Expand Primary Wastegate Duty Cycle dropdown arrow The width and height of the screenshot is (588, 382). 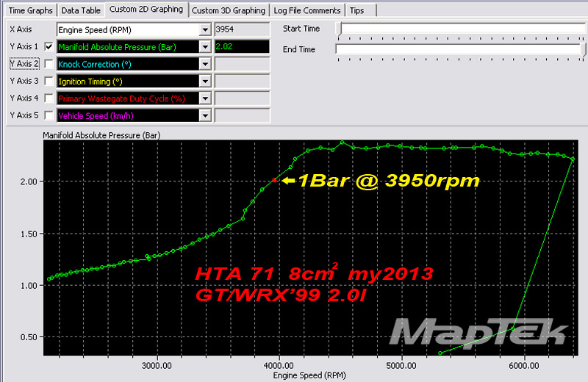click(x=205, y=99)
